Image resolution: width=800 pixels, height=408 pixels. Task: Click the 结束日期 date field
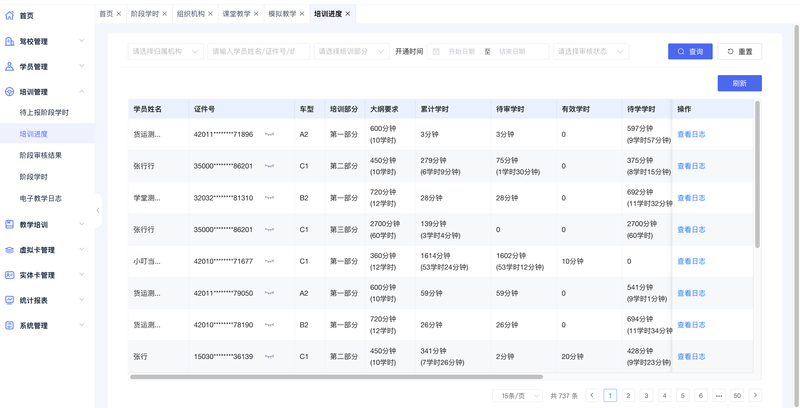[x=512, y=52]
